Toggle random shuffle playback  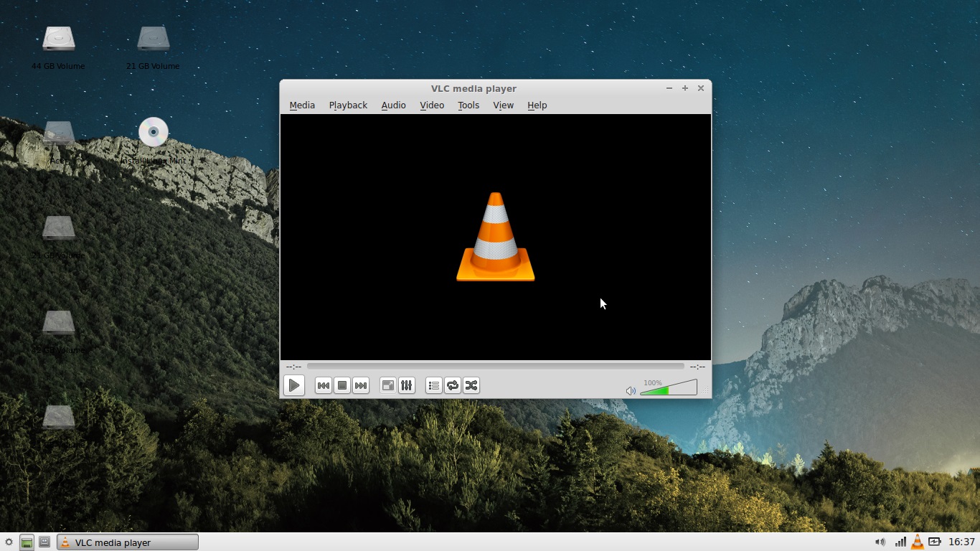(471, 385)
